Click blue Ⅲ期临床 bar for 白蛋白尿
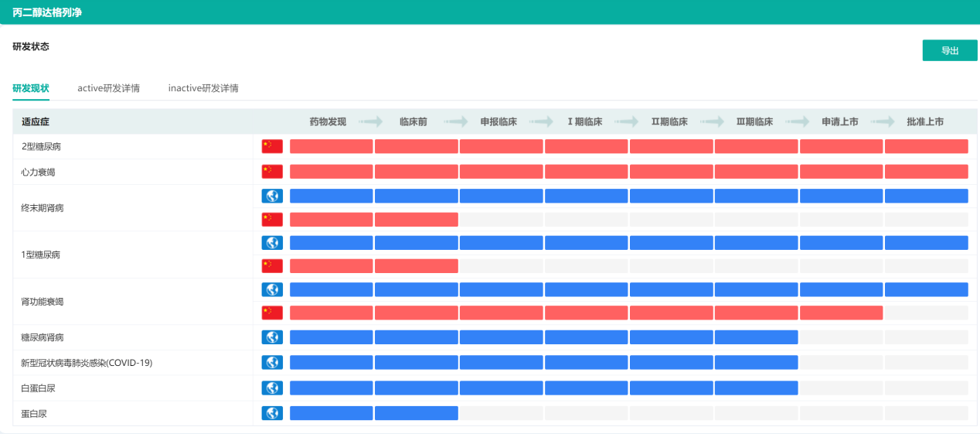 pyautogui.click(x=756, y=388)
